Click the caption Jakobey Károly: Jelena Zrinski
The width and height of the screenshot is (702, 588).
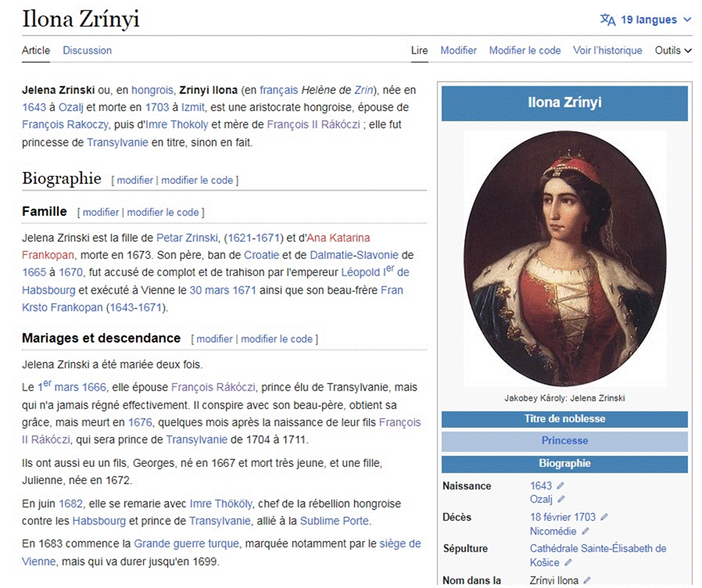[564, 398]
